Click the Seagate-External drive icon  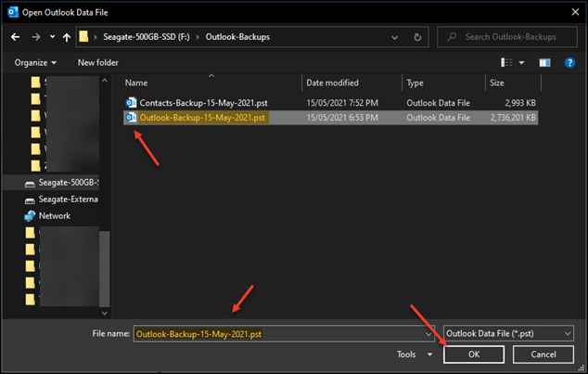tap(30, 200)
